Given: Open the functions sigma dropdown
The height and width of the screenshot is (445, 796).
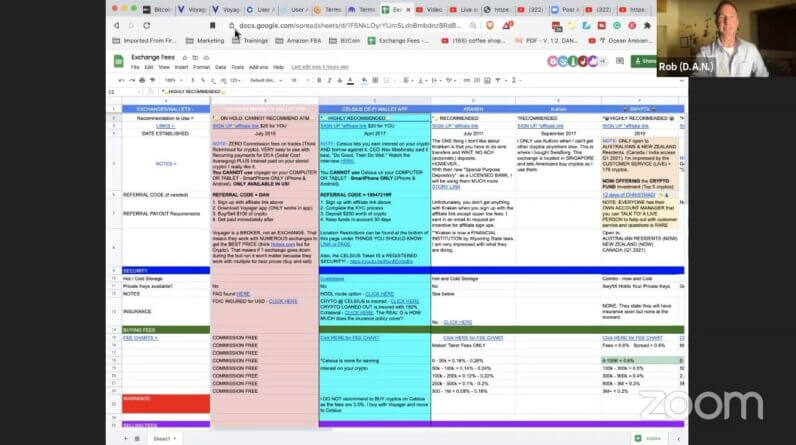Looking at the screenshot, I should [516, 80].
